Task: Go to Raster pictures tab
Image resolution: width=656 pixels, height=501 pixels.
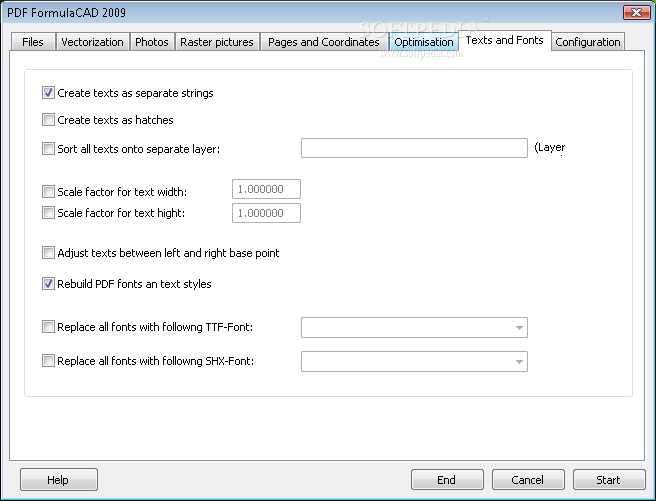Action: [217, 42]
